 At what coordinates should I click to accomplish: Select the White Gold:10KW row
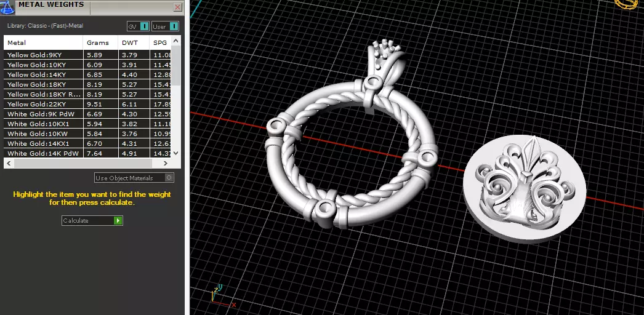point(87,134)
